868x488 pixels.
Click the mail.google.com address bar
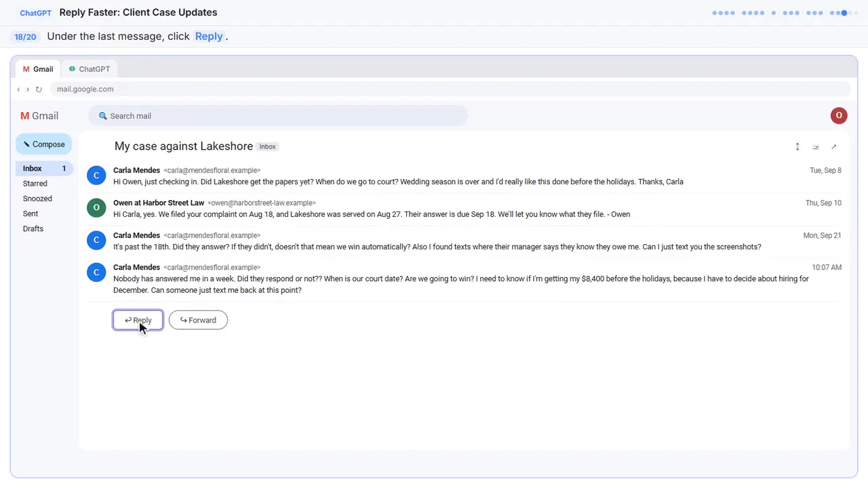(x=450, y=89)
